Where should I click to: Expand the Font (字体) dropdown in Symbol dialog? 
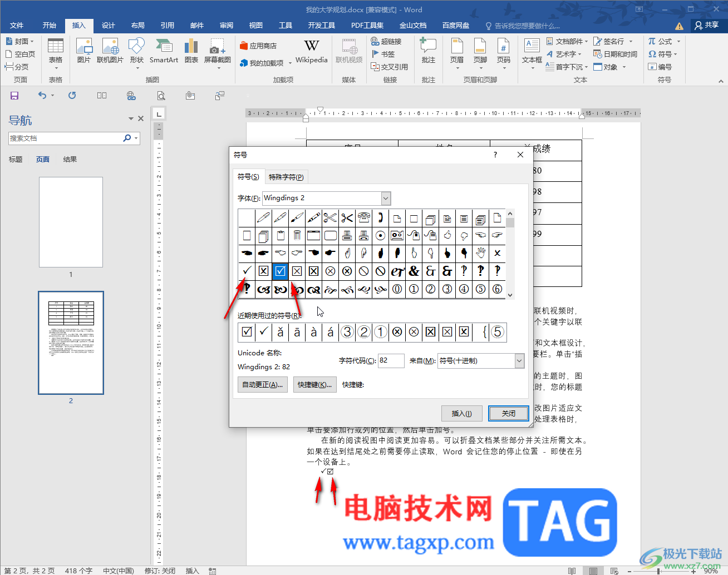coord(386,198)
